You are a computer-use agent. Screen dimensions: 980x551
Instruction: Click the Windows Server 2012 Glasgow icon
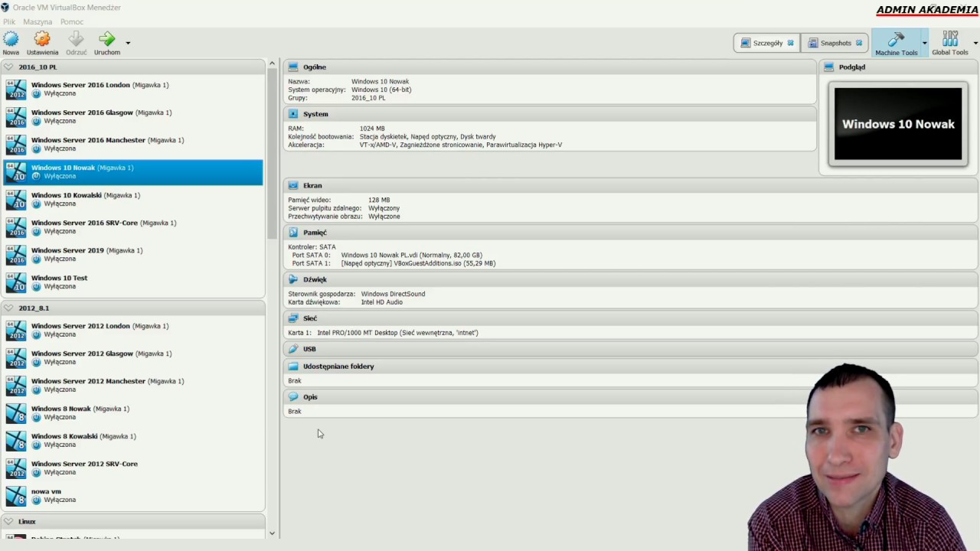pyautogui.click(x=16, y=358)
